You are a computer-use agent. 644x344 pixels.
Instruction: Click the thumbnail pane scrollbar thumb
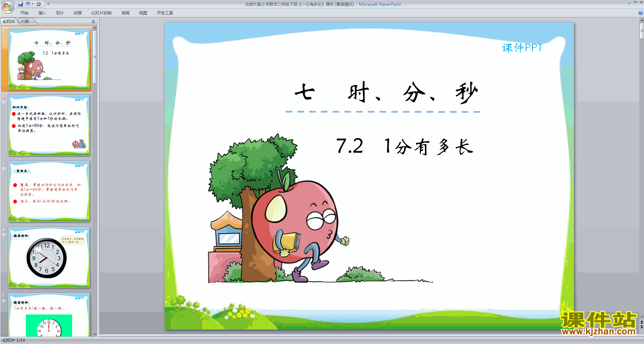point(95,57)
